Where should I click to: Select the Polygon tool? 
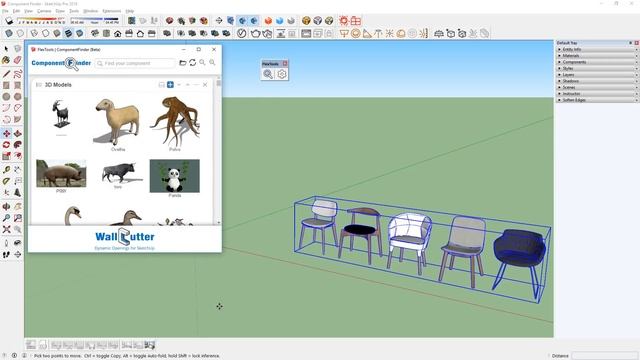18,97
